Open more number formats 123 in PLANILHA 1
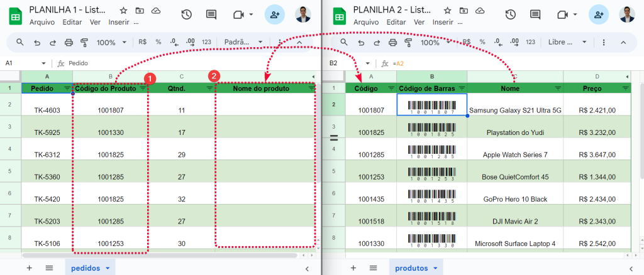 click(206, 42)
